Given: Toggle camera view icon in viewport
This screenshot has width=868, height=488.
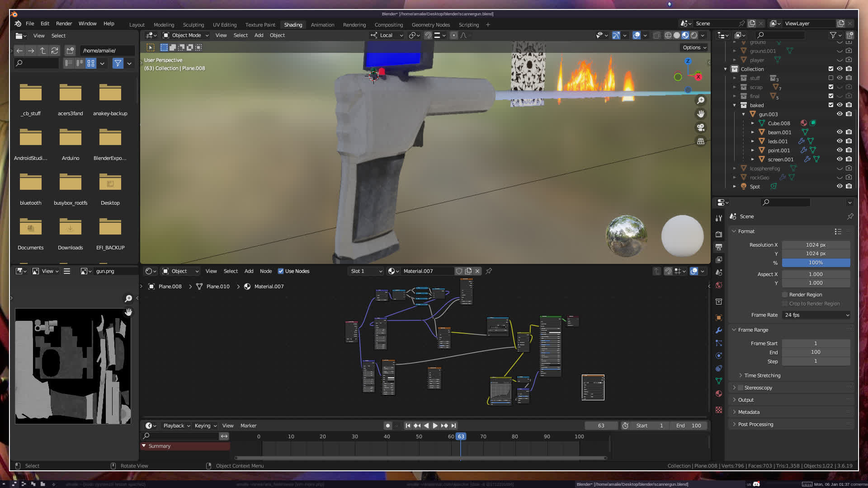Looking at the screenshot, I should tap(701, 127).
